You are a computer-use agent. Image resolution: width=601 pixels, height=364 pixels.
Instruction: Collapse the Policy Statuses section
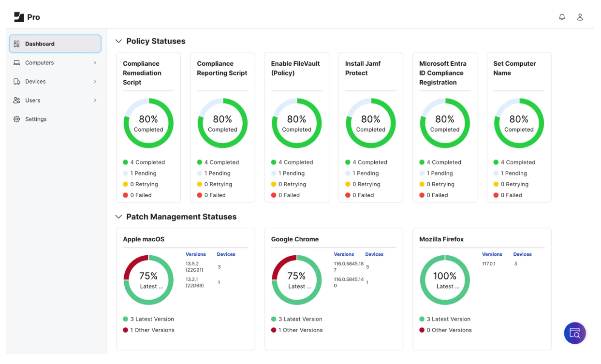(x=118, y=41)
